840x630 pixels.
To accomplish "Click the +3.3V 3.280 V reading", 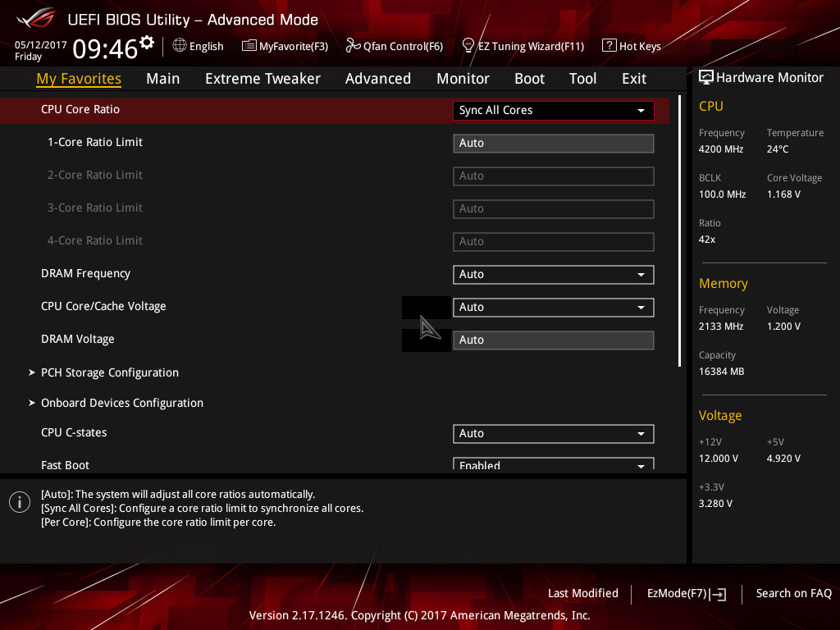I will pyautogui.click(x=715, y=503).
